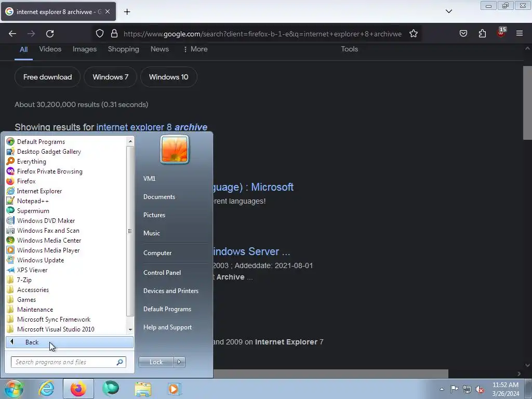The image size is (532, 399).
Task: Click the Firefox back arrow button
Action: [x=12, y=34]
